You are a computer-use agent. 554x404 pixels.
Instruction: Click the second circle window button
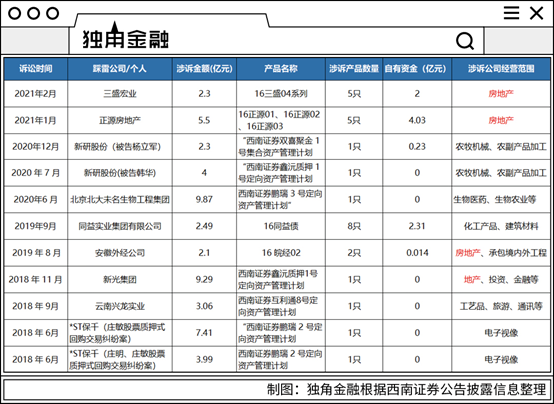coord(34,14)
